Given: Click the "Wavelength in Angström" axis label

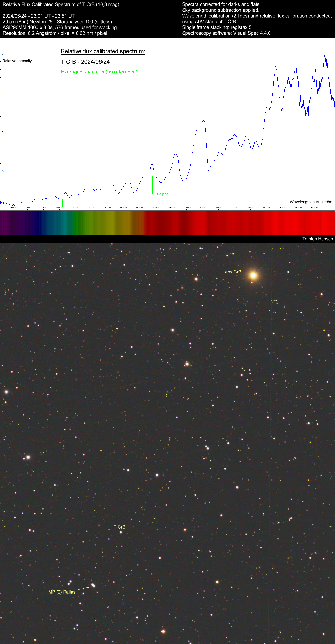Looking at the screenshot, I should click(311, 202).
